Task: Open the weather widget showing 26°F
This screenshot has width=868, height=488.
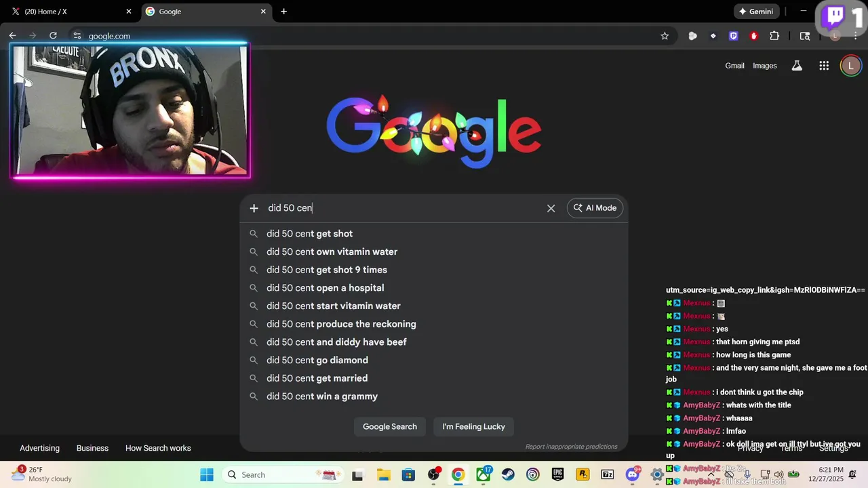Action: (41, 474)
